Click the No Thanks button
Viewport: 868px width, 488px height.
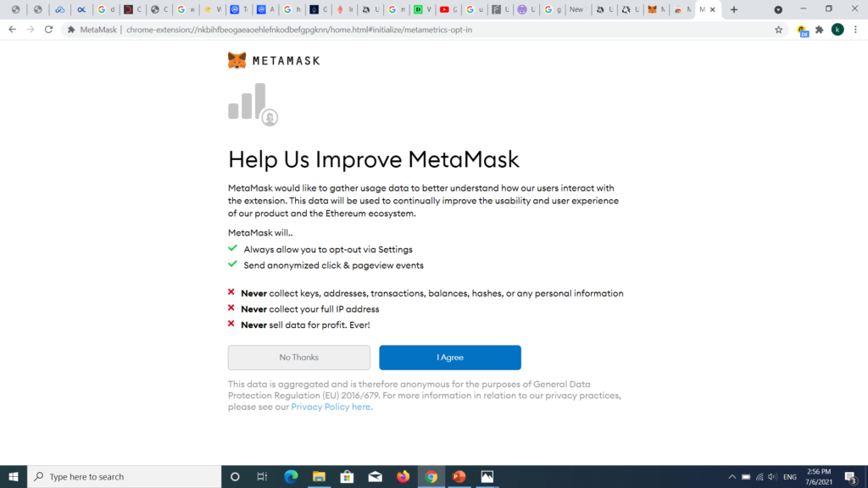[x=299, y=358]
